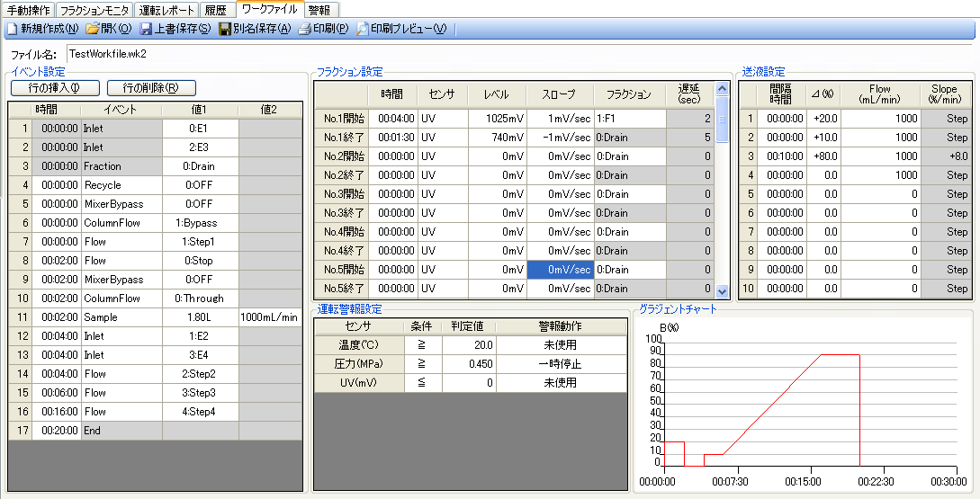980x499 pixels.
Task: Click highlighted 0mV/sec cell in No.5開始
Action: [560, 270]
